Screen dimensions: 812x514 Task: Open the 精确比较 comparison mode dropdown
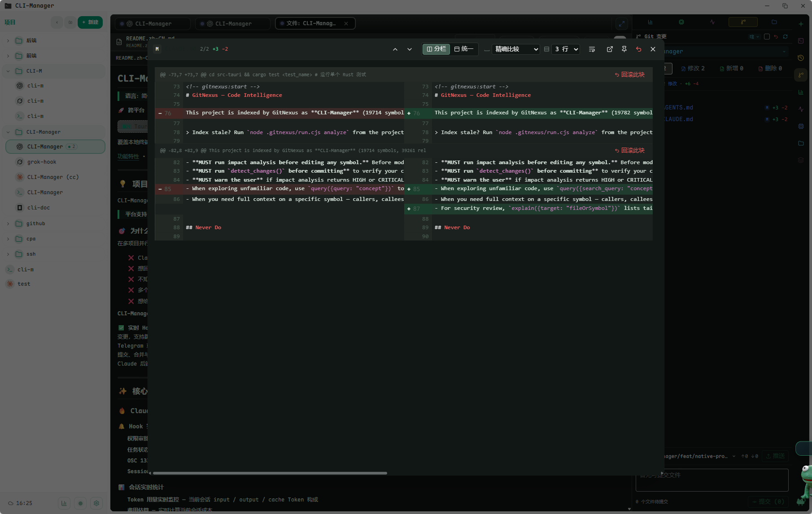[516, 49]
